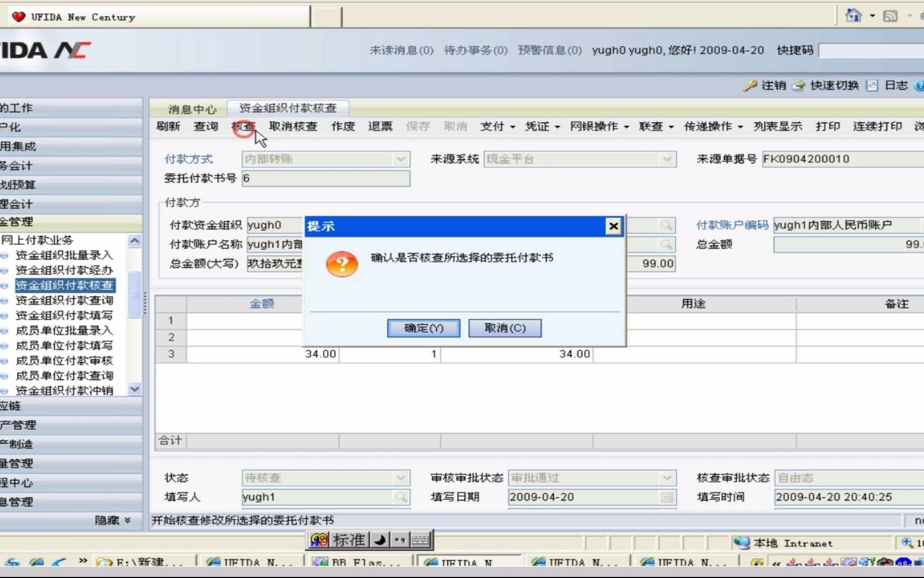The image size is (924, 578).
Task: Select 资金组织付款核查 in the tree
Action: point(64,285)
